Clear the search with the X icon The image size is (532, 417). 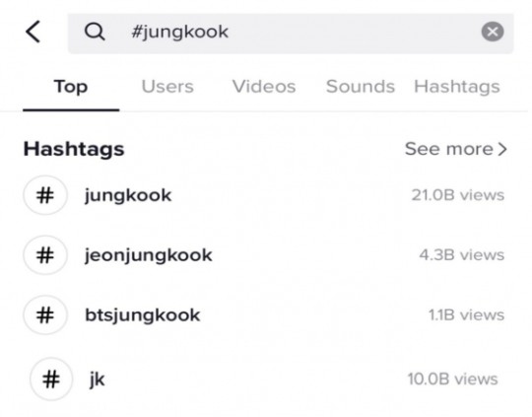pyautogui.click(x=493, y=32)
